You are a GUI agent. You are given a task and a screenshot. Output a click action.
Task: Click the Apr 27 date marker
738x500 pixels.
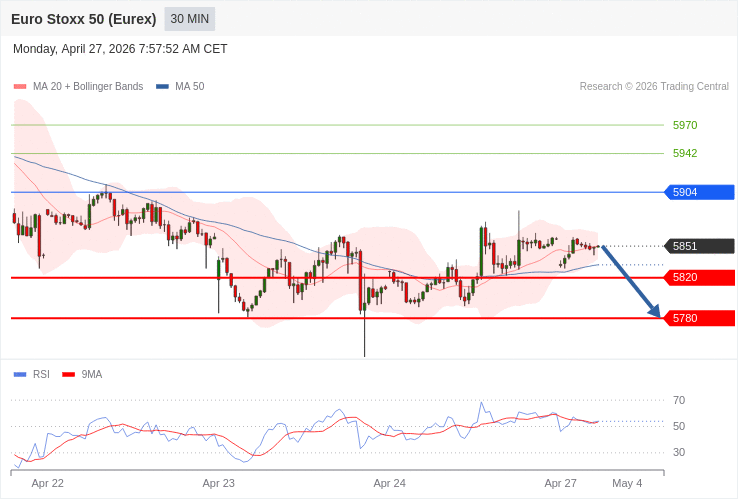coord(561,483)
